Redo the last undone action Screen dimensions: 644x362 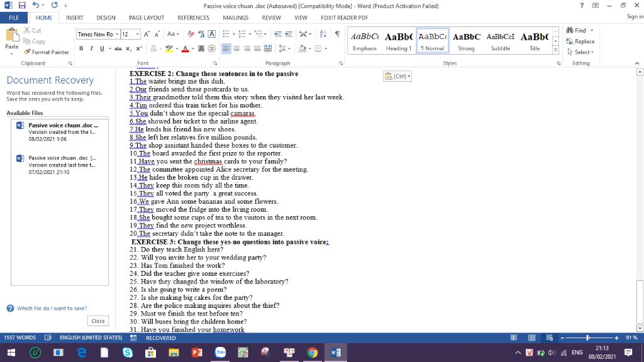[54, 5]
